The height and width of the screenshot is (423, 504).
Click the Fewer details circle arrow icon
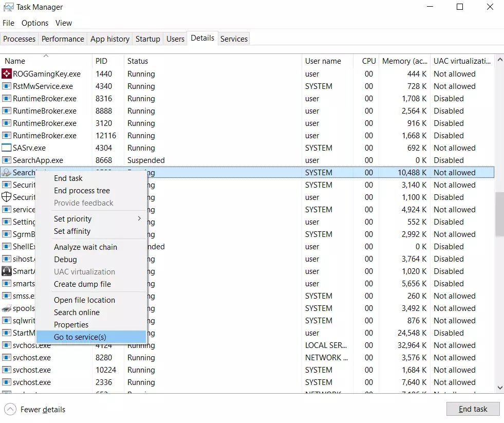10,410
